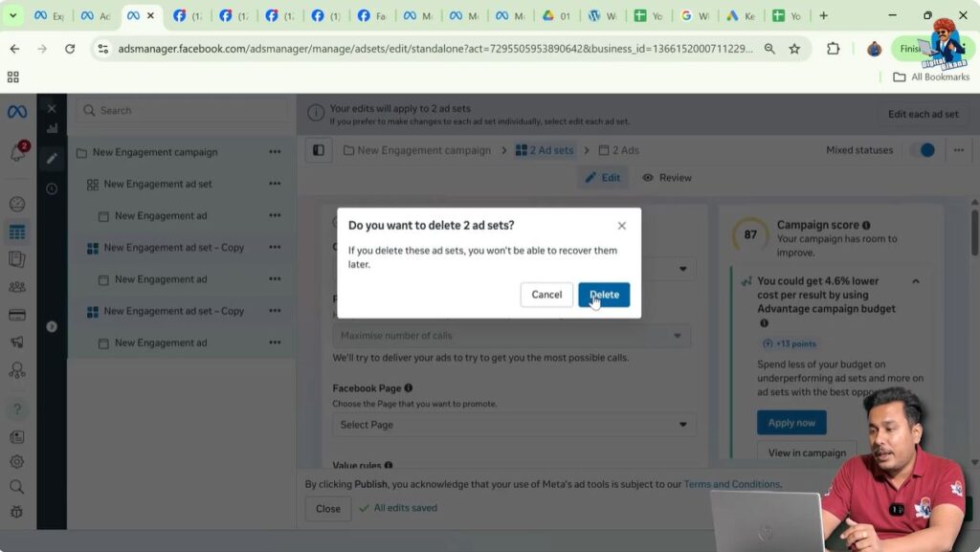
Task: Select the Campaigns grid icon in left sidebar
Action: click(x=17, y=231)
